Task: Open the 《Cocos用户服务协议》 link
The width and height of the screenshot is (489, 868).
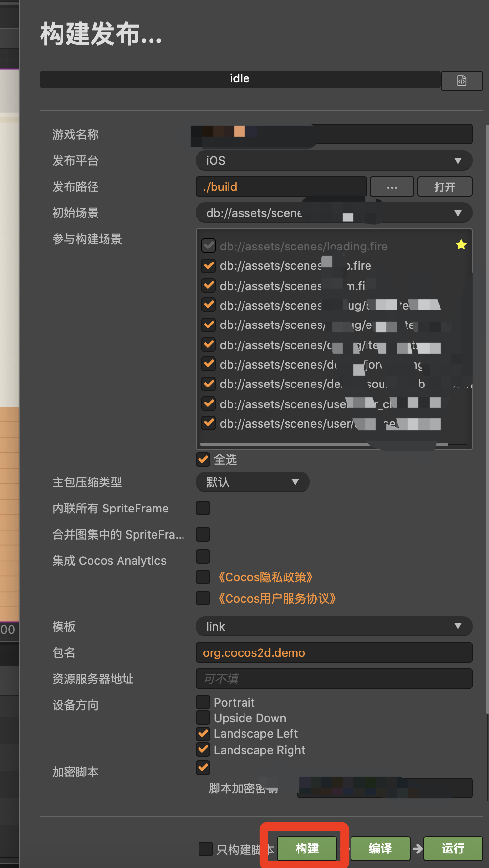Action: (277, 599)
